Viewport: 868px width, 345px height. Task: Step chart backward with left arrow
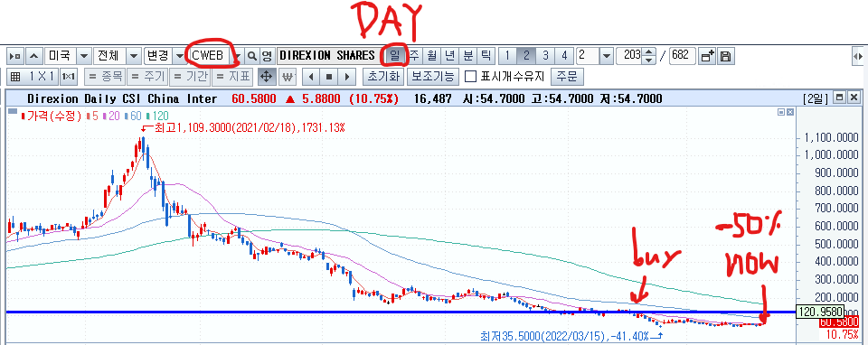click(311, 76)
